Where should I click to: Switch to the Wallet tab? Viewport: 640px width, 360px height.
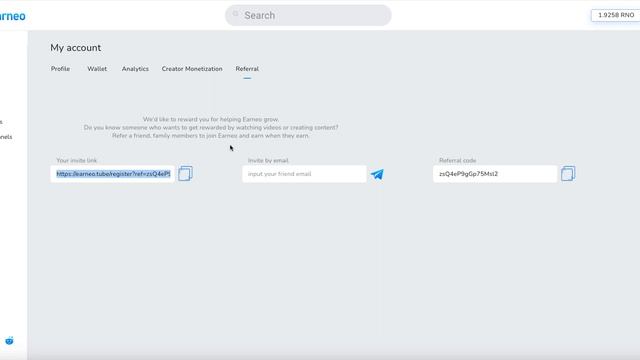(x=97, y=69)
